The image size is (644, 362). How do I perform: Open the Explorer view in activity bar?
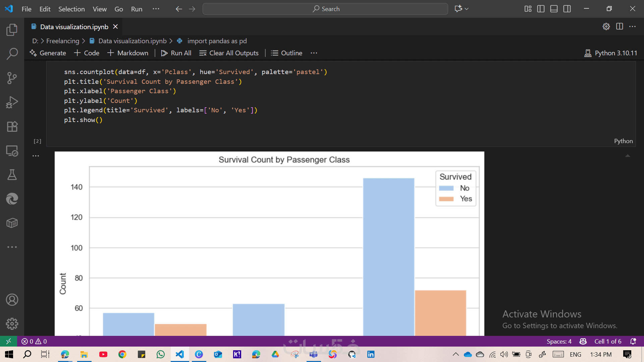12,29
